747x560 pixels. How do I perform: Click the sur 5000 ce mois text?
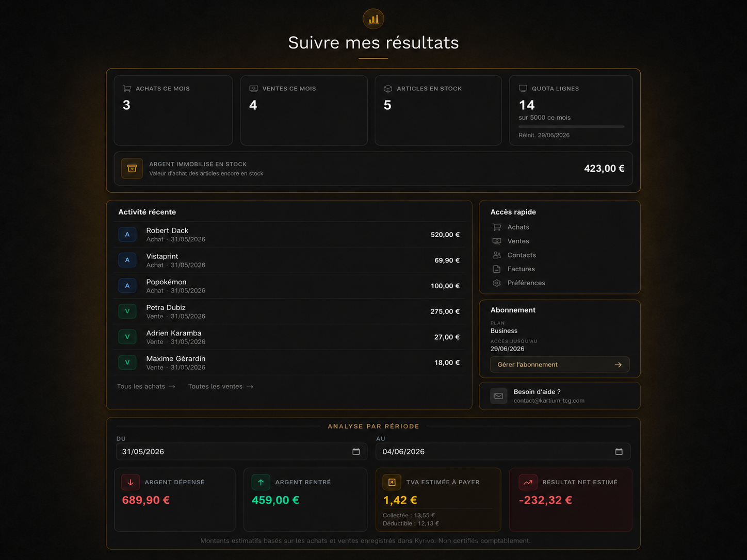pyautogui.click(x=545, y=118)
